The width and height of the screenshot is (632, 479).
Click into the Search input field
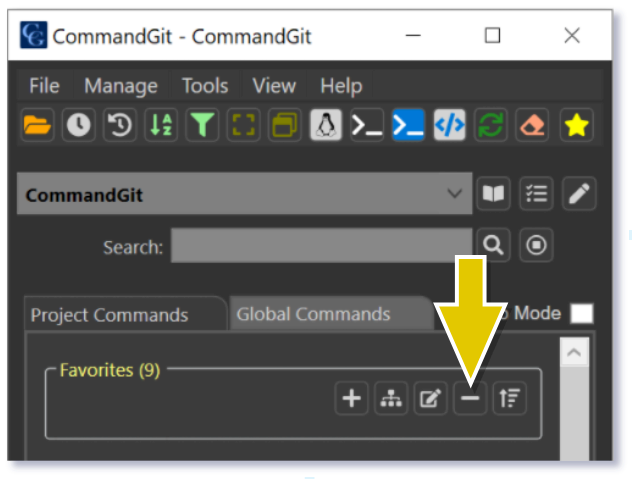tap(320, 246)
